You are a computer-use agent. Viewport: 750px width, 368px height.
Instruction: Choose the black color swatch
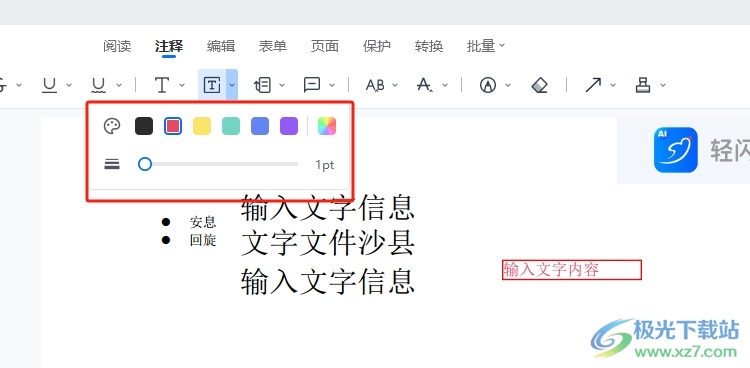click(x=144, y=126)
